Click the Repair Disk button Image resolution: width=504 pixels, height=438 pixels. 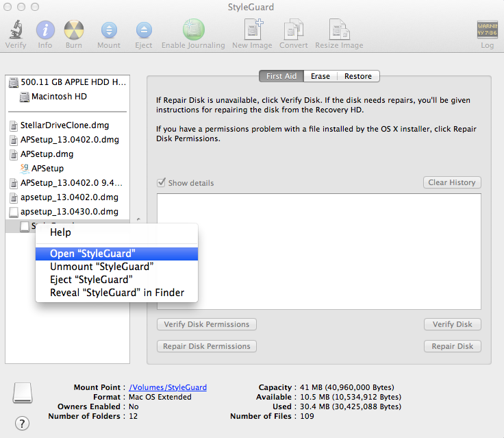452,346
